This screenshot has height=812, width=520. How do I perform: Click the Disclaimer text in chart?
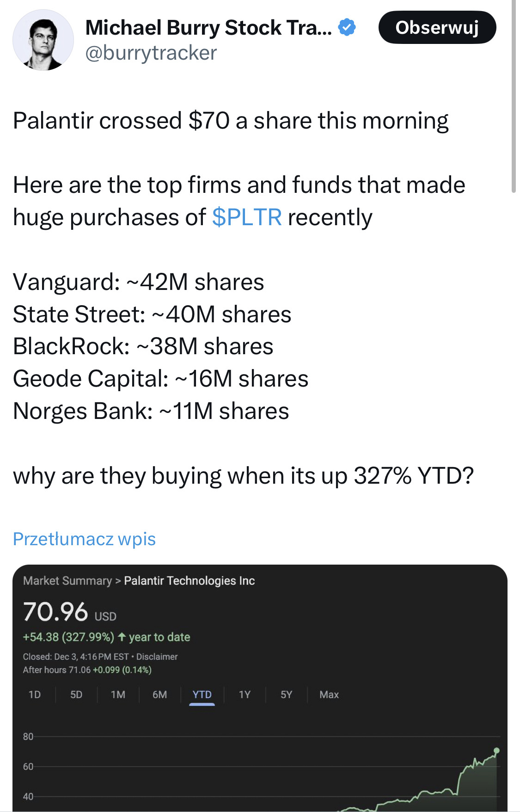click(157, 657)
